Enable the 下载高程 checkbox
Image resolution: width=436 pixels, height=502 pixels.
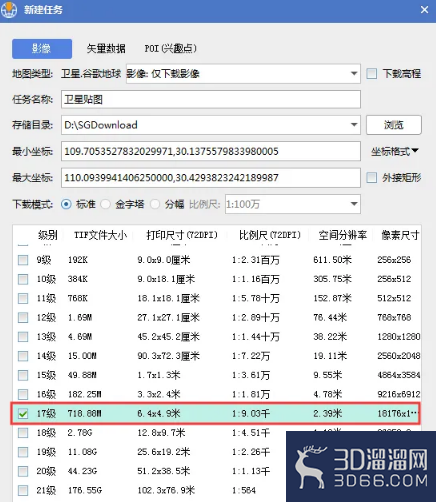(372, 73)
